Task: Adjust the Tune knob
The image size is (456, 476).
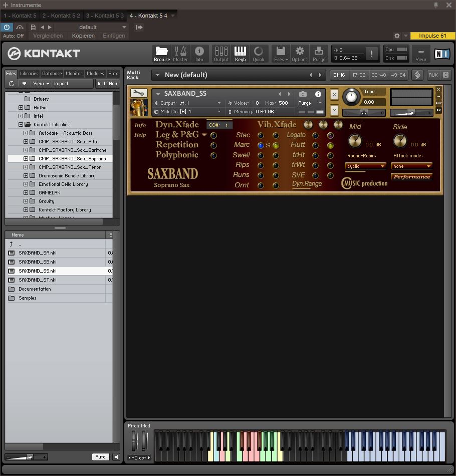Action: [x=351, y=97]
